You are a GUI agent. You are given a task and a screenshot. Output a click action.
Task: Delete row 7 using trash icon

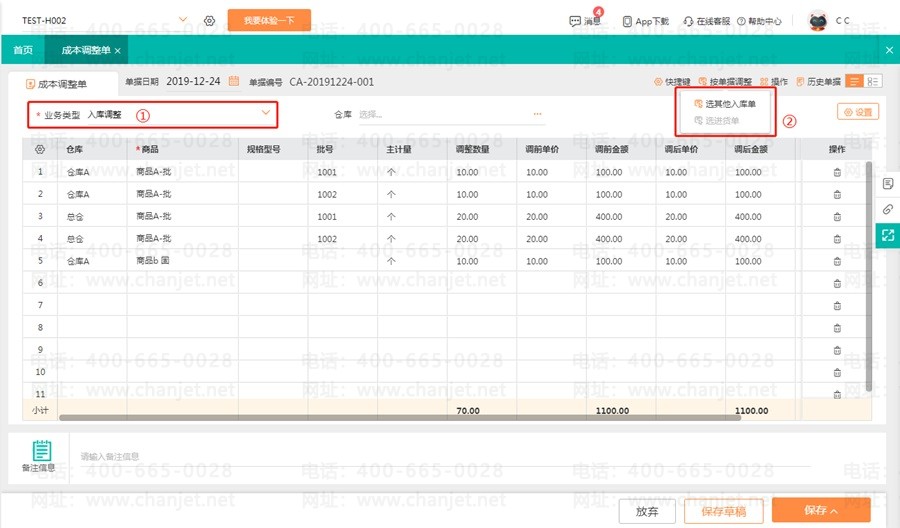tap(837, 306)
